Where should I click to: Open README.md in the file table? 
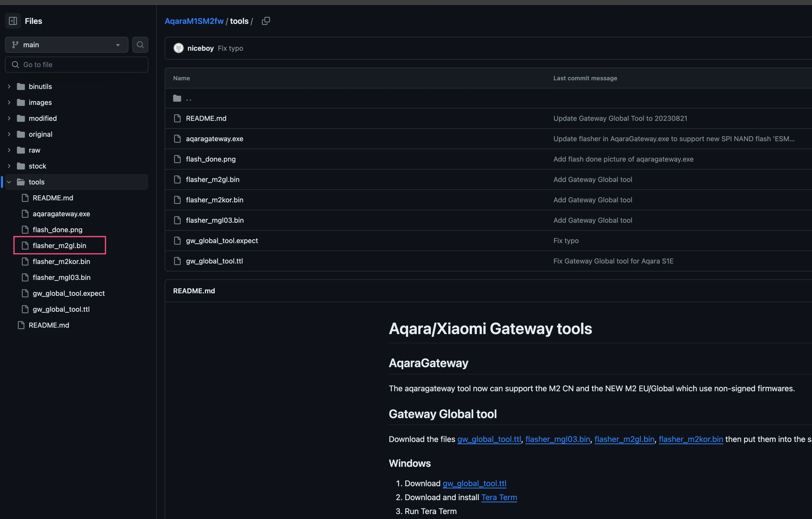[206, 118]
